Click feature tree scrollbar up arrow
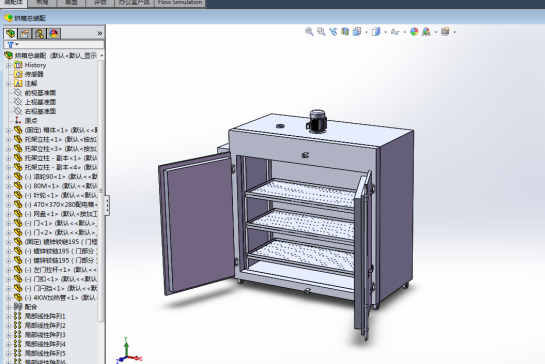 [x=101, y=56]
